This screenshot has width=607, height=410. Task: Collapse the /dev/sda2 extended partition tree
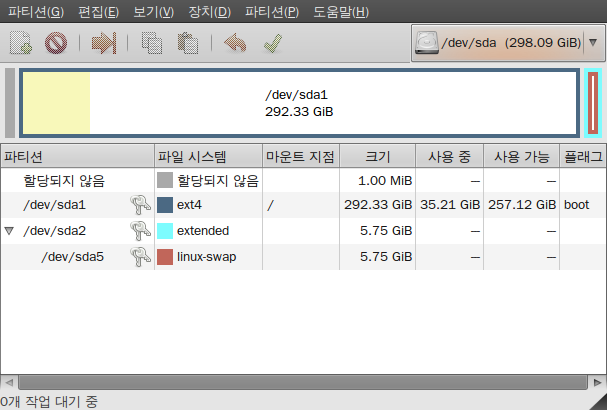tap(10, 231)
